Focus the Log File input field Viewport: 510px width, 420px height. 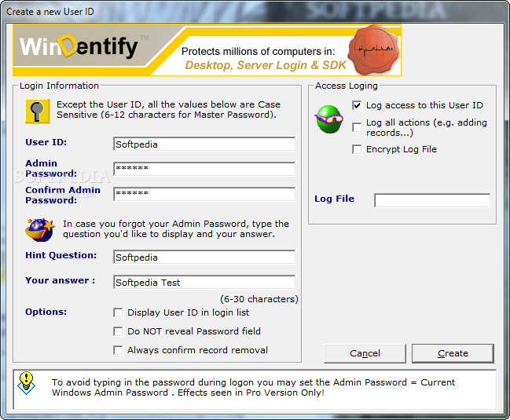(x=432, y=200)
